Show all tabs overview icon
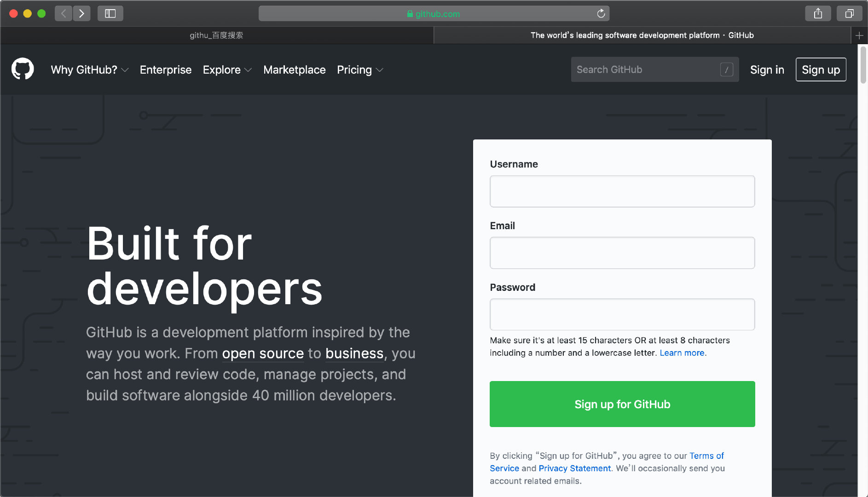 click(x=849, y=13)
